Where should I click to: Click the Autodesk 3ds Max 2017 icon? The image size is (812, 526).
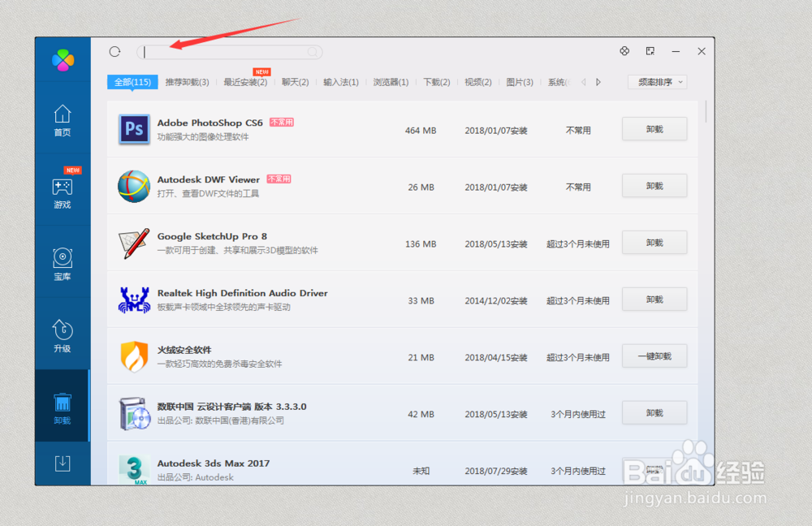[x=134, y=469]
